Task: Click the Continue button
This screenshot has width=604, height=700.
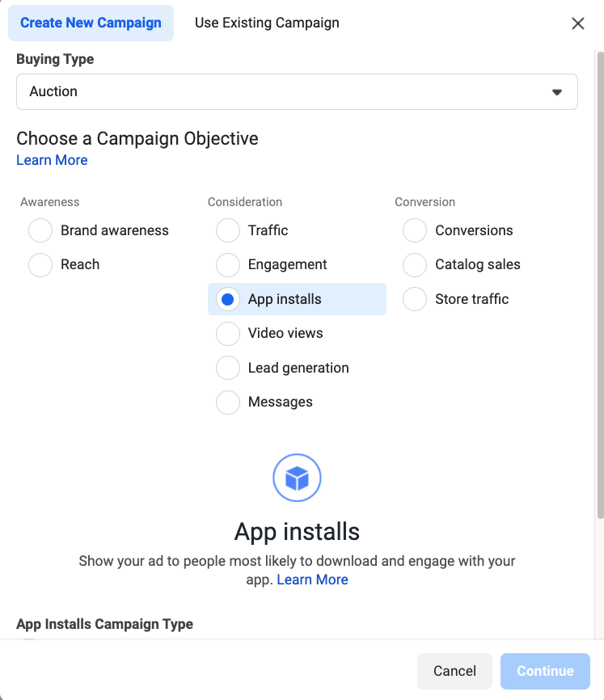Action: tap(545, 671)
